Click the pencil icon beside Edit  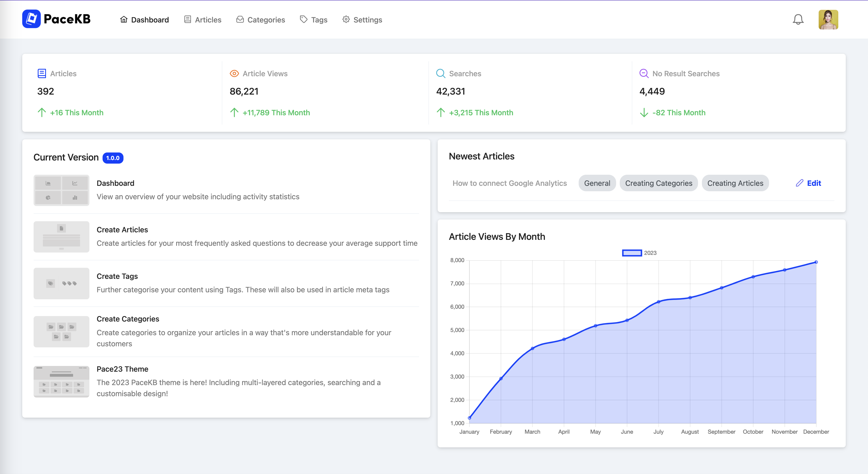click(x=799, y=183)
